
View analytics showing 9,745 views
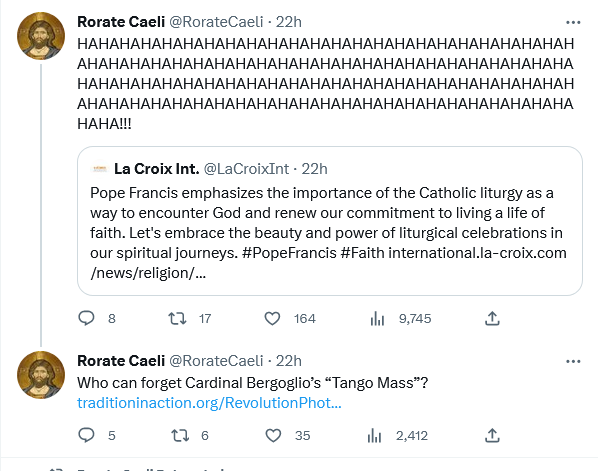377,318
